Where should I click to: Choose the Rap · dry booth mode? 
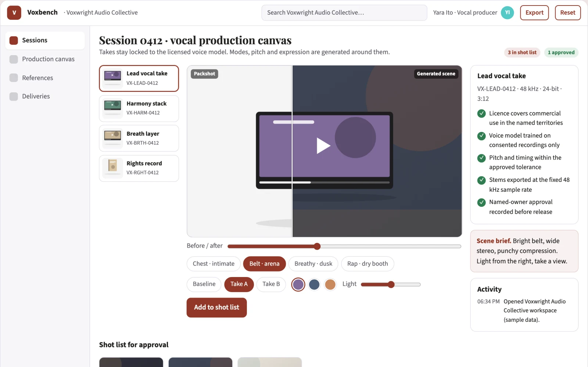click(x=367, y=264)
